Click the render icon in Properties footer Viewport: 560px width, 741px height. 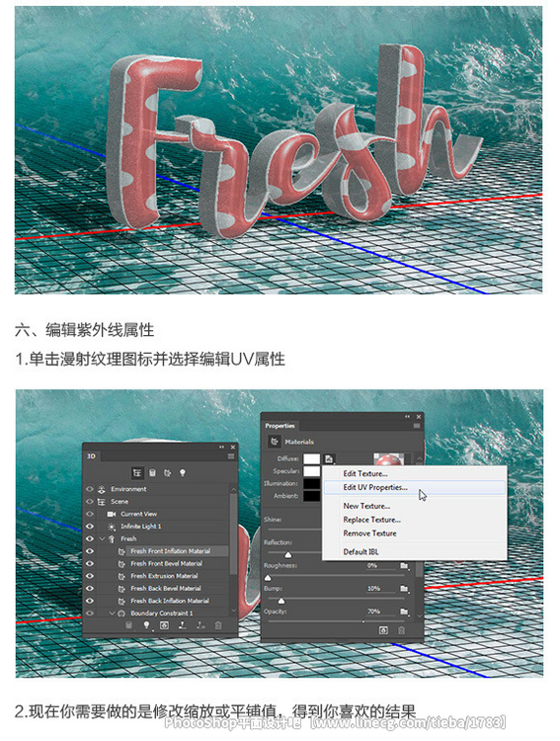pos(383,630)
